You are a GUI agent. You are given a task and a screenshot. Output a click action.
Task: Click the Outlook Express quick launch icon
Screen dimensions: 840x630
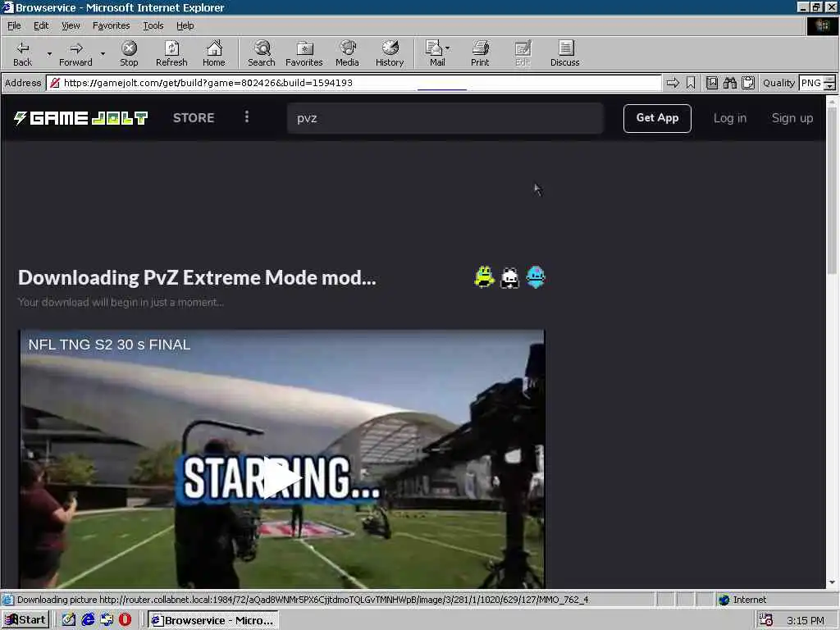tap(107, 620)
